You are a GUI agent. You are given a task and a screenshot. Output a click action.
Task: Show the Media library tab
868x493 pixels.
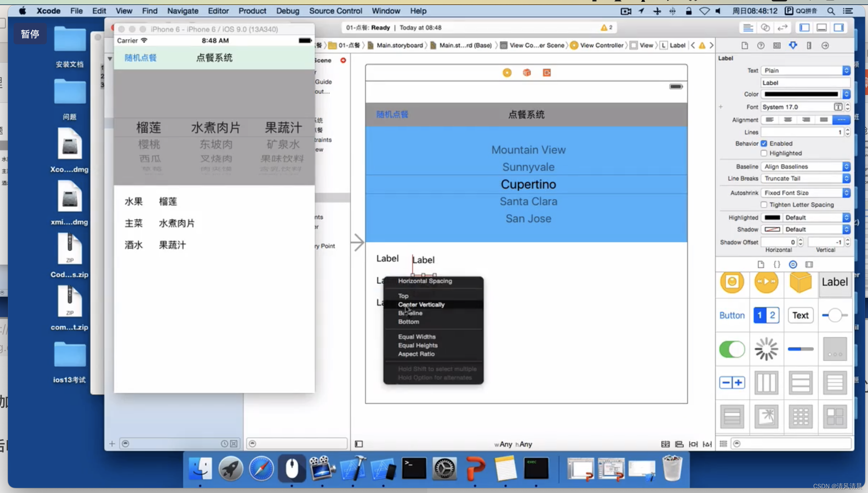pos(809,264)
